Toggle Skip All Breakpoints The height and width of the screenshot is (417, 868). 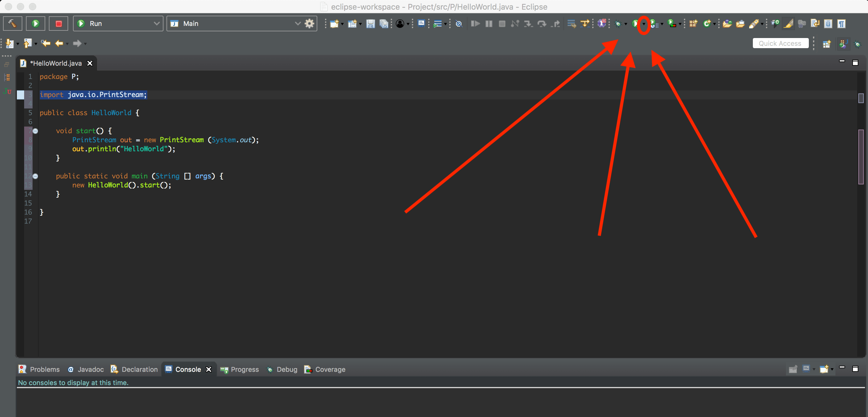(x=459, y=24)
